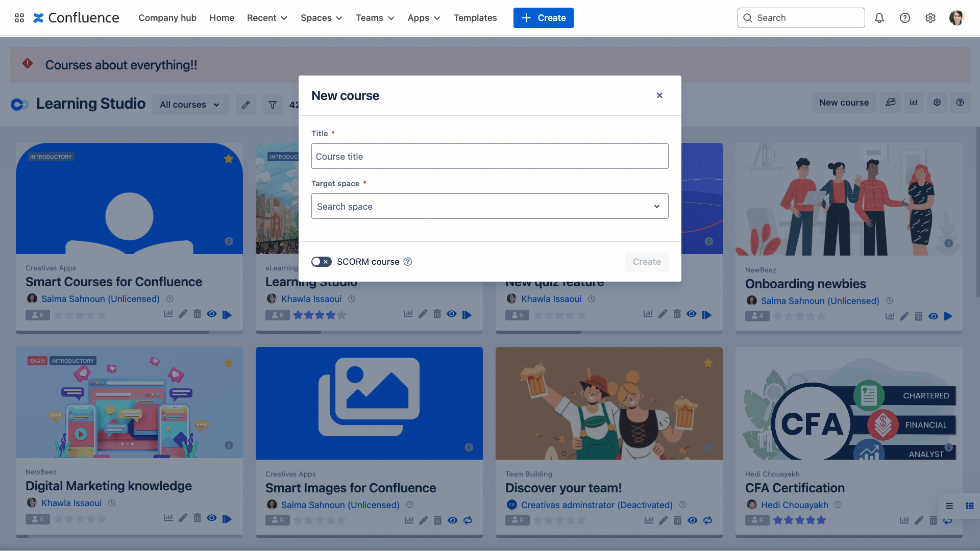Switch to grid view layout icon

click(x=969, y=506)
